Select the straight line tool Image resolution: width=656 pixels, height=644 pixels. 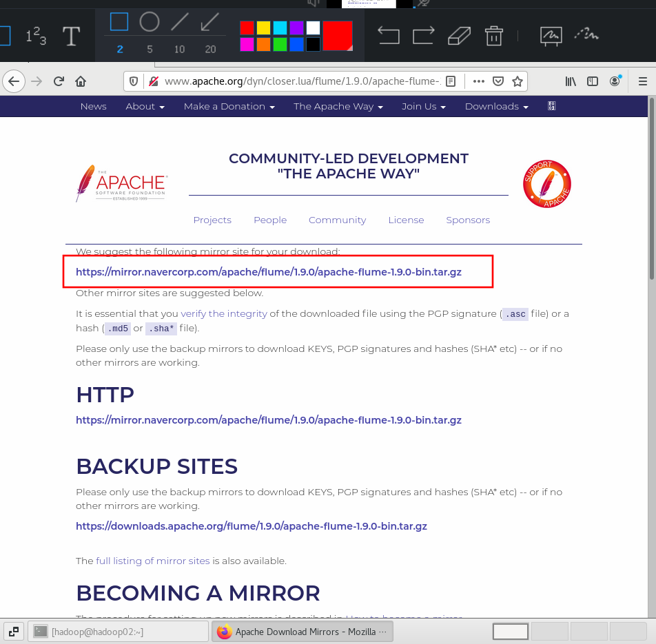(180, 22)
